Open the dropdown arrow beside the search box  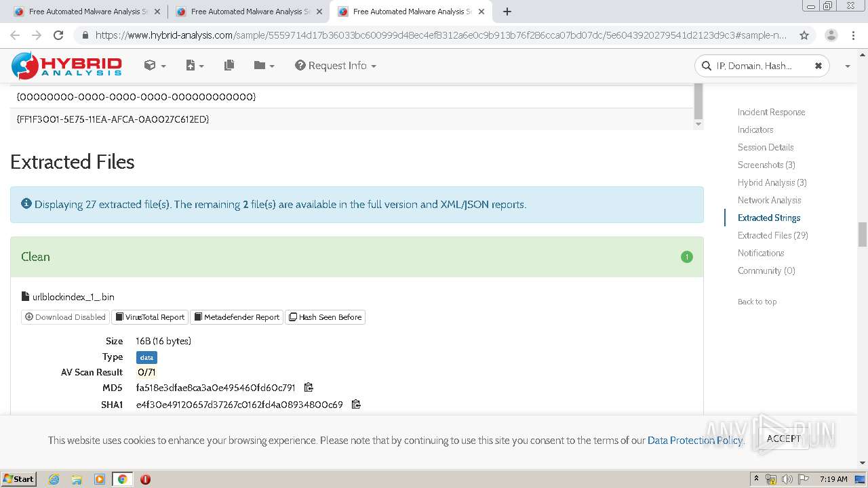click(847, 66)
